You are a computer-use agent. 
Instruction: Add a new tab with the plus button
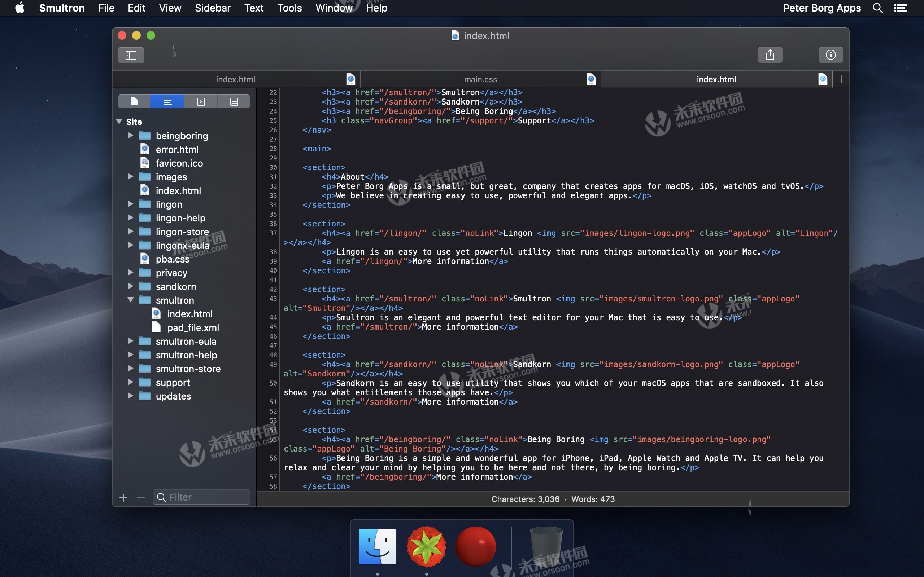(x=841, y=79)
